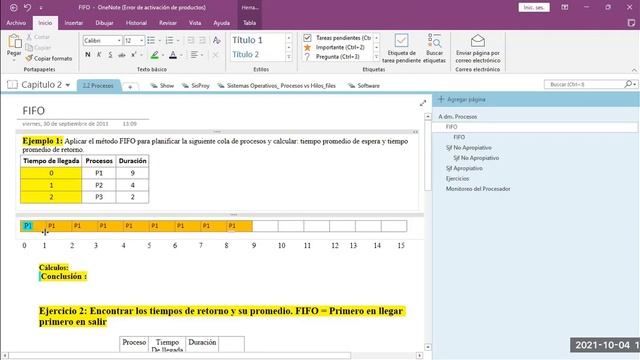Screen dimensions: 640x360
Task: Open bullet list style dropdown arrow
Action: pos(159,40)
